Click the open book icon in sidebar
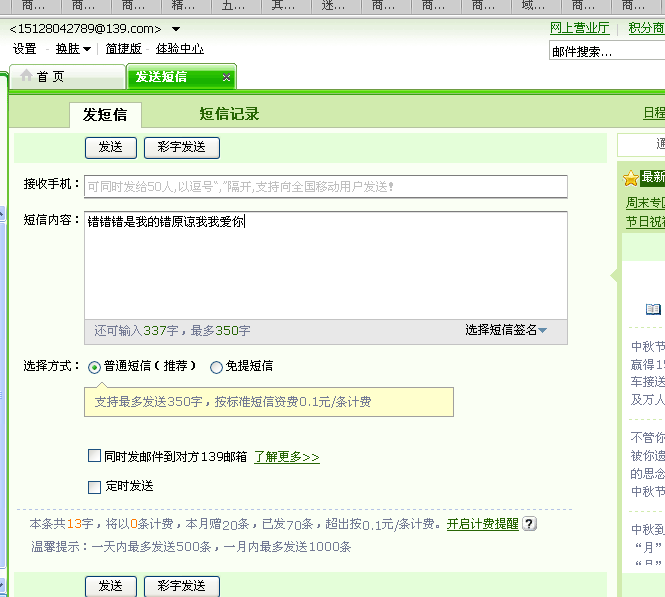665x597 pixels. [x=653, y=309]
